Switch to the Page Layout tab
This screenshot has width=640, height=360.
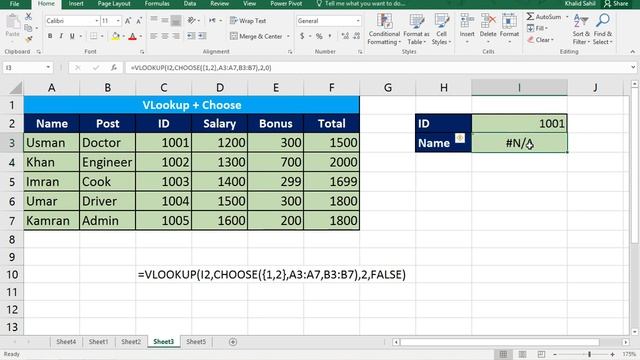[114, 4]
